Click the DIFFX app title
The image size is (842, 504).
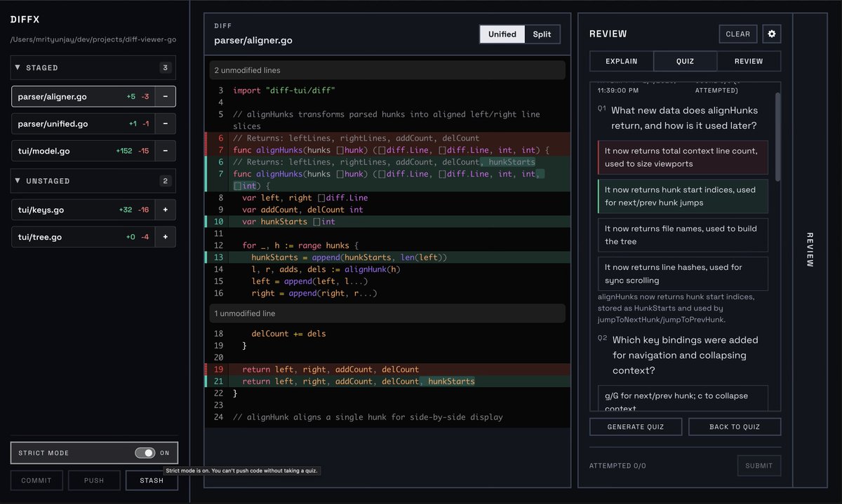(25, 20)
